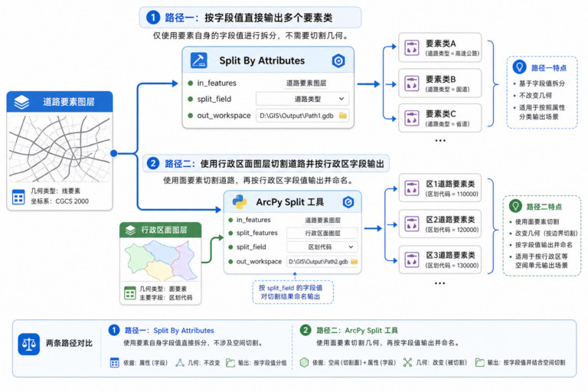This screenshot has width=588, height=392.
Task: Click the scissors icon beside 几何: 改变 (被切割)
Action: point(407,362)
